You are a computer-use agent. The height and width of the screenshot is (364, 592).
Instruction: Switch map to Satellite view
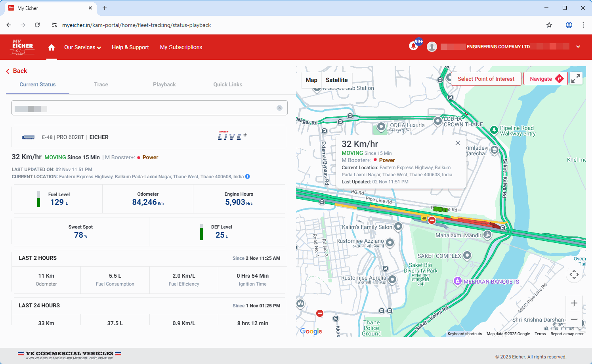tap(337, 80)
